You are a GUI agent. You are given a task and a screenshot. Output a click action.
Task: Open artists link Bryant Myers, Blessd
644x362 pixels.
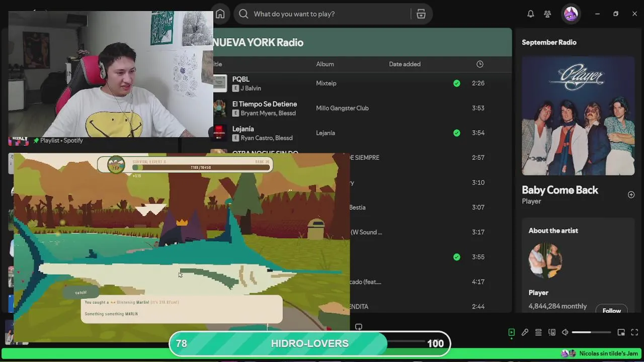pos(268,113)
